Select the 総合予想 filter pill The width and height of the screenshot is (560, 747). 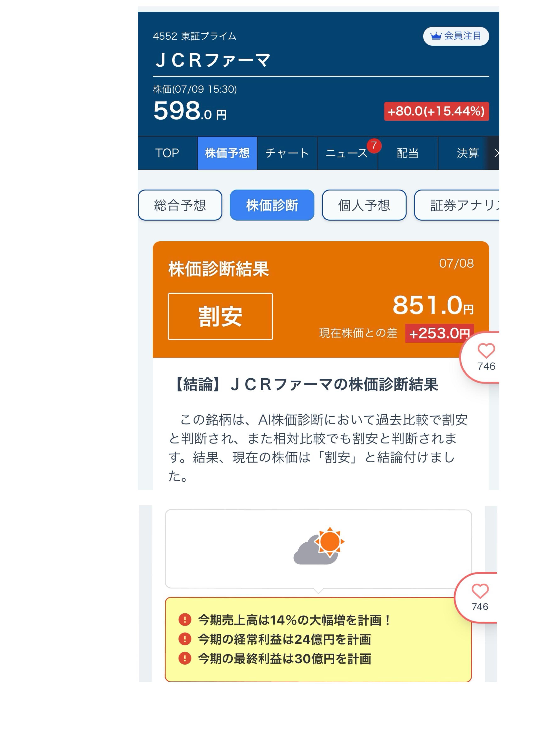pos(180,205)
